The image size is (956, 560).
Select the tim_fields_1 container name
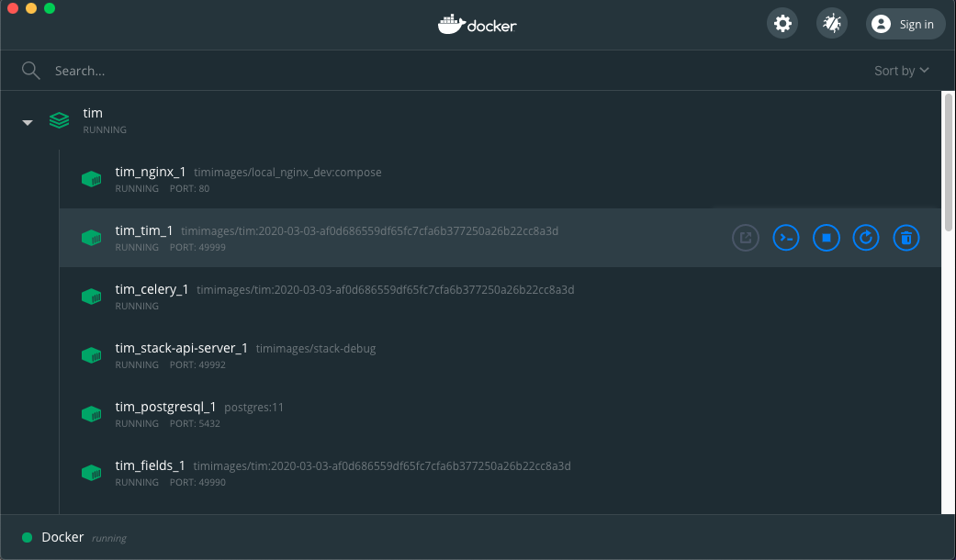click(x=150, y=465)
